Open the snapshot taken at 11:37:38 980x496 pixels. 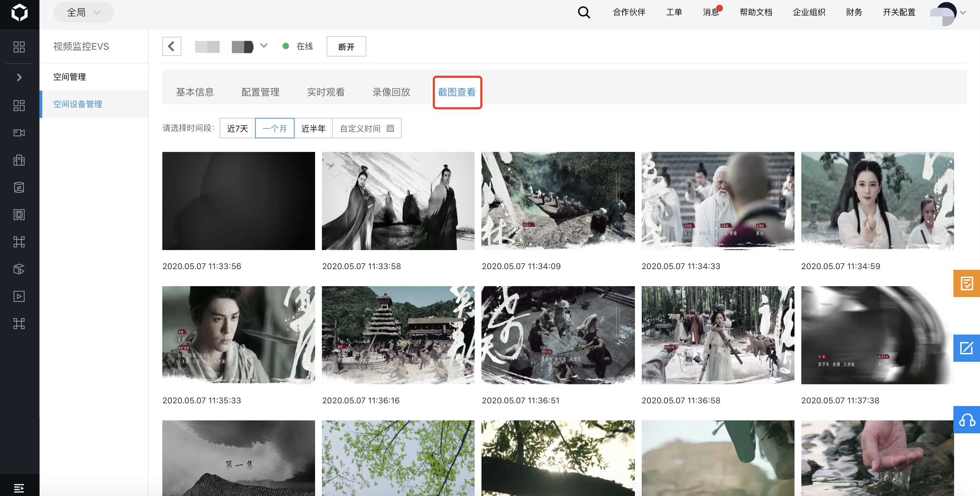(877, 335)
